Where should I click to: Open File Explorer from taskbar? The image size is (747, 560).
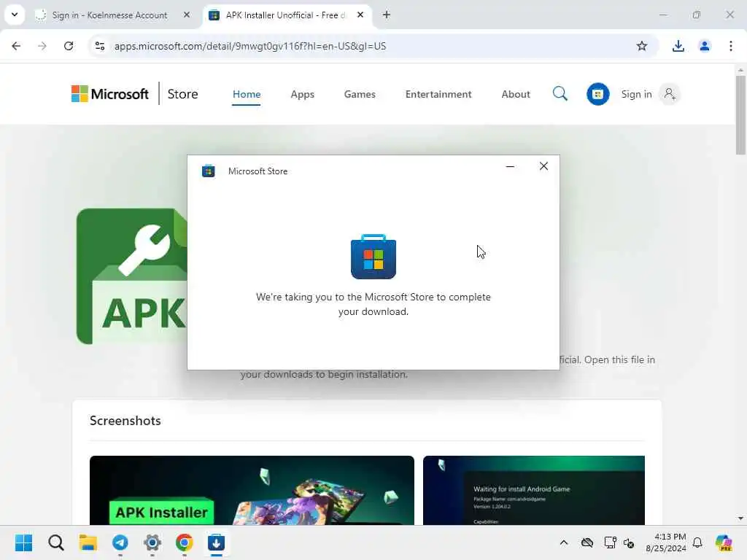(88, 542)
